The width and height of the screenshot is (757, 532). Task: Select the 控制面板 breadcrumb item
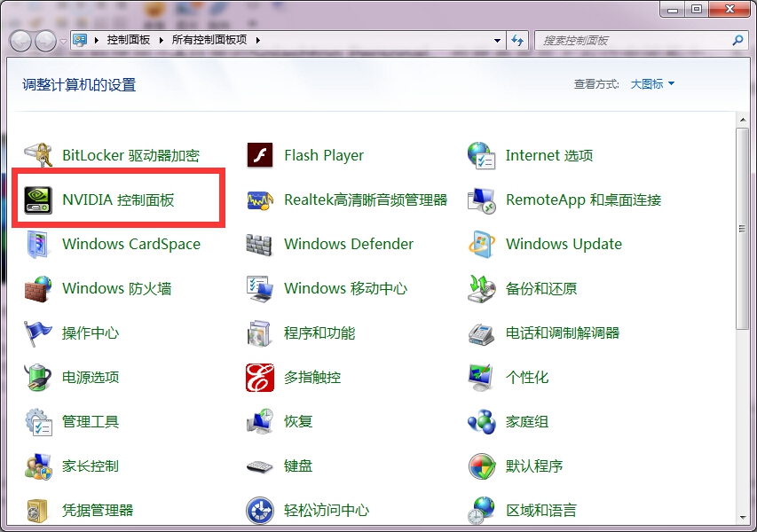click(x=129, y=40)
